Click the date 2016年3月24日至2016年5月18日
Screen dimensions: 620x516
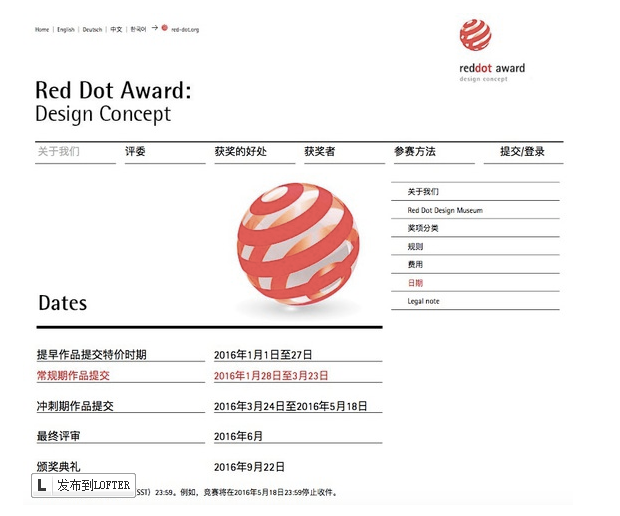291,406
